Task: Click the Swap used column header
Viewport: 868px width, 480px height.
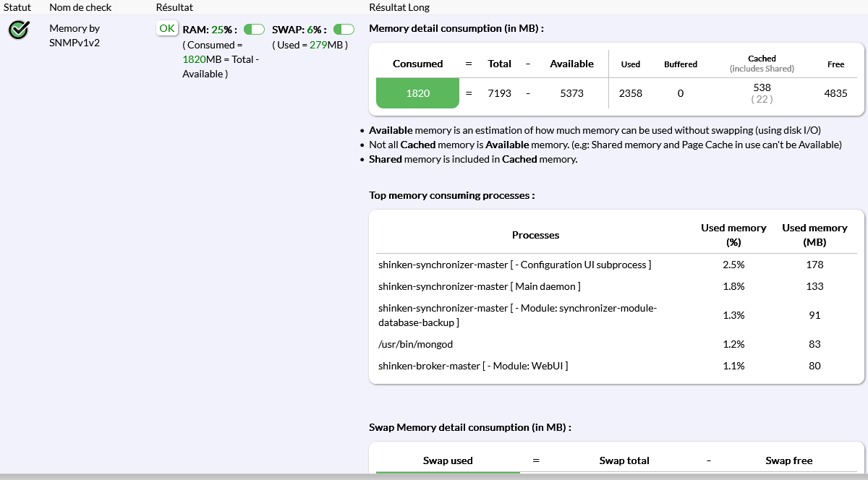Action: pyautogui.click(x=448, y=460)
